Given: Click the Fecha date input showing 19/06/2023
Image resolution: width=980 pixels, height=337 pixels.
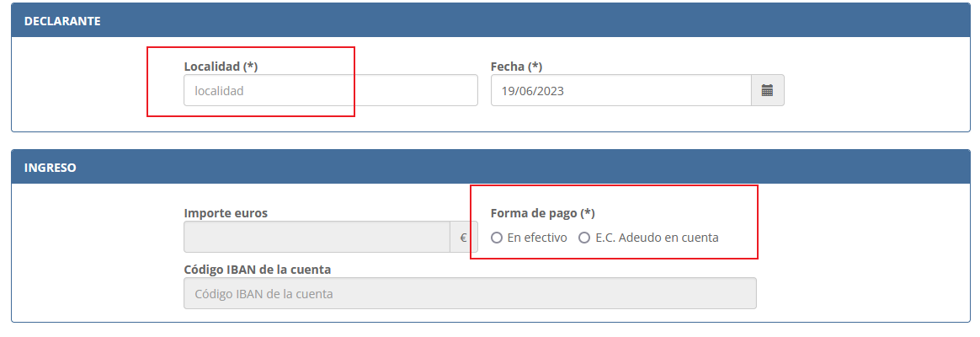Looking at the screenshot, I should point(620,91).
